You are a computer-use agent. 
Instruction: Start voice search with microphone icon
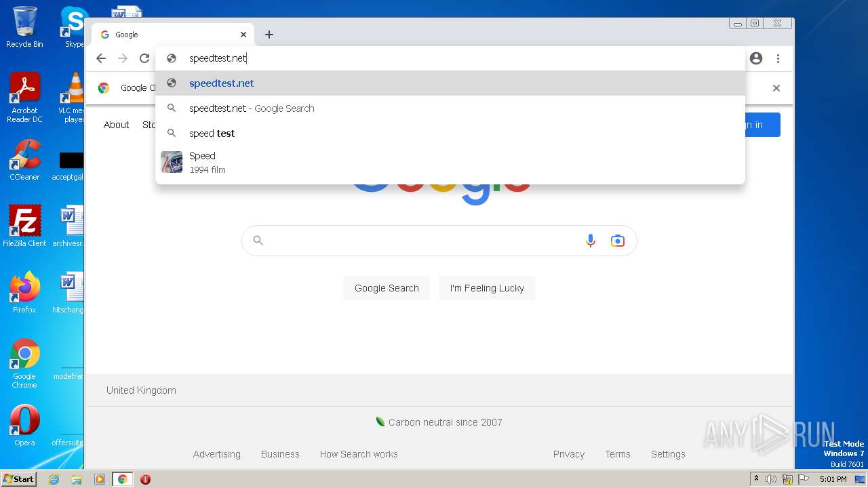pyautogui.click(x=591, y=241)
